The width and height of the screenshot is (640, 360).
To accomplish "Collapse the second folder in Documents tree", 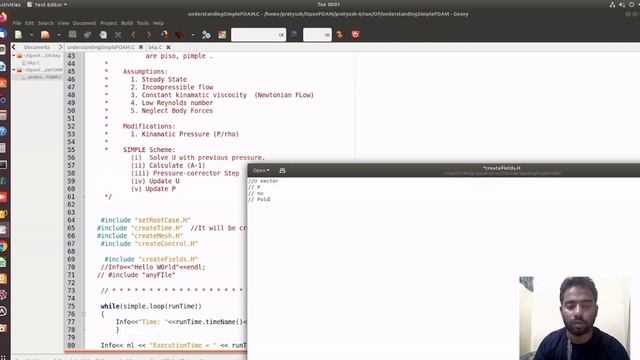I will coord(14,70).
